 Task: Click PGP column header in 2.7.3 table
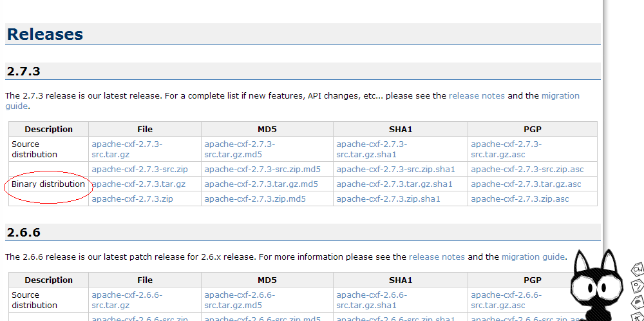pos(533,129)
